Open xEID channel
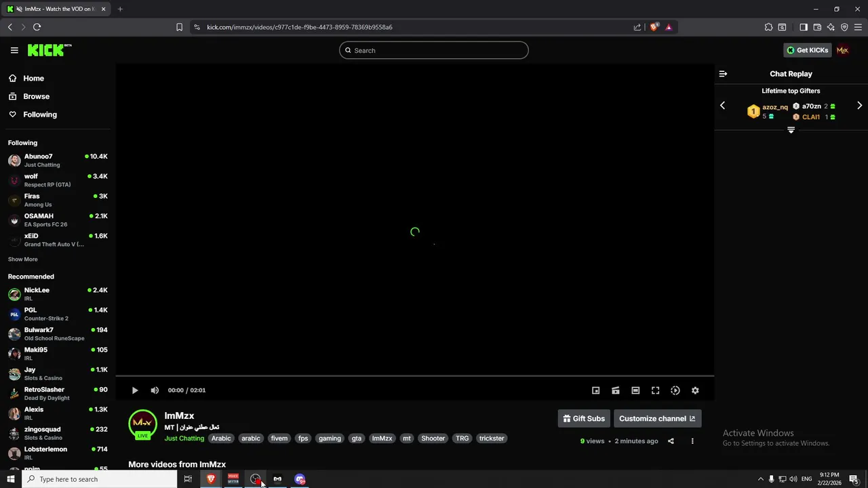 (x=58, y=240)
